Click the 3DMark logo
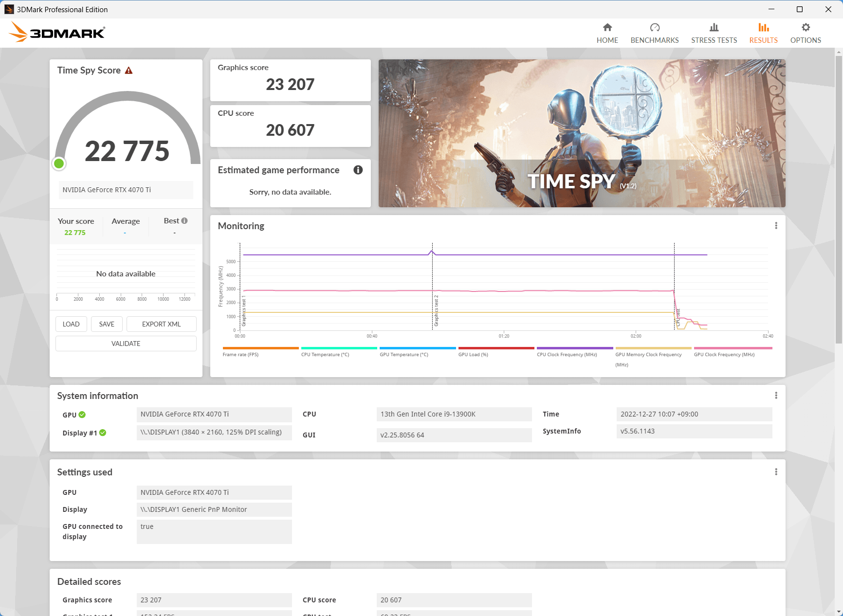The image size is (843, 616). tap(57, 32)
